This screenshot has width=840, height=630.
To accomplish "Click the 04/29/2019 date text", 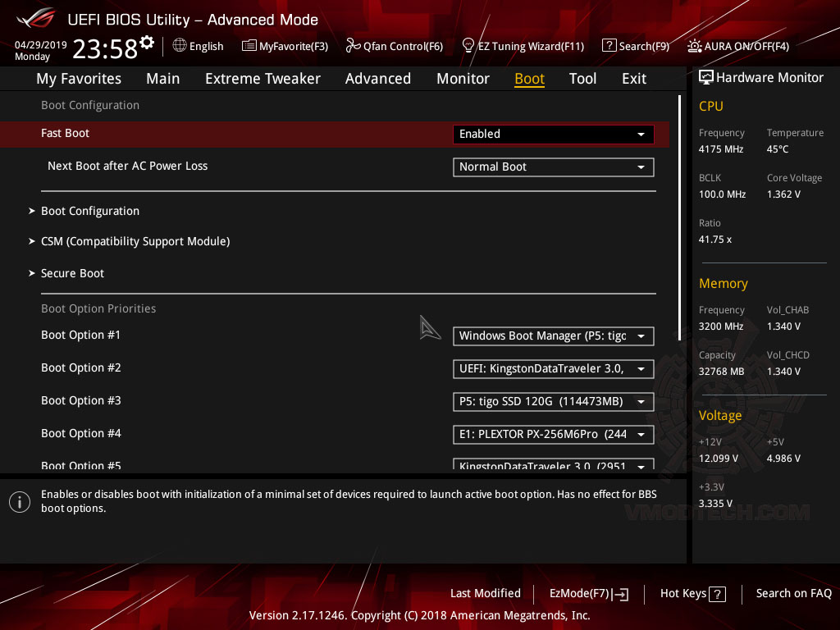I will (x=41, y=45).
